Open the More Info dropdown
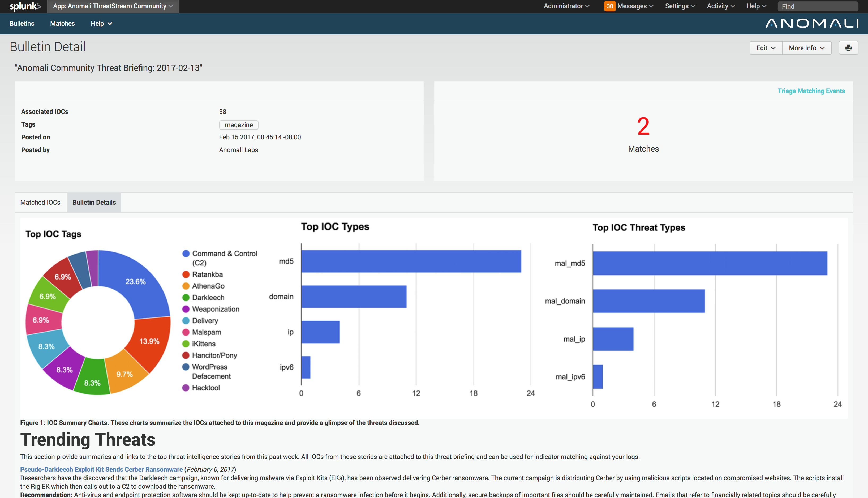Image resolution: width=868 pixels, height=498 pixels. coord(806,48)
